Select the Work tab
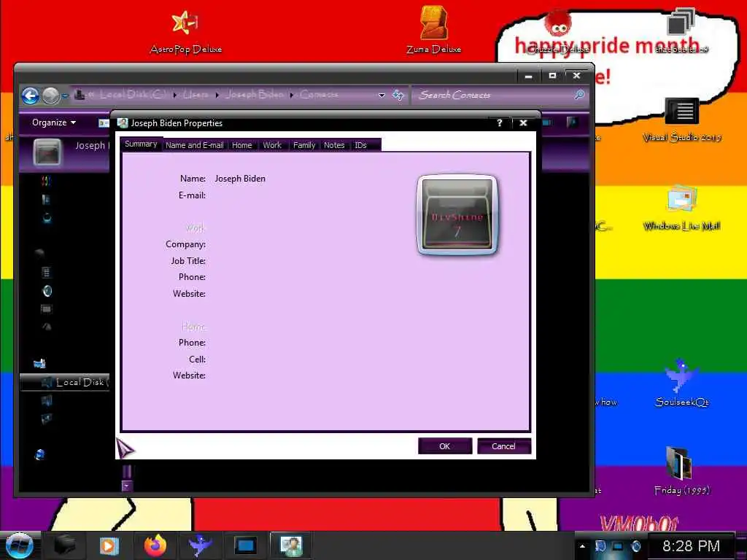This screenshot has width=747, height=560. [x=272, y=145]
